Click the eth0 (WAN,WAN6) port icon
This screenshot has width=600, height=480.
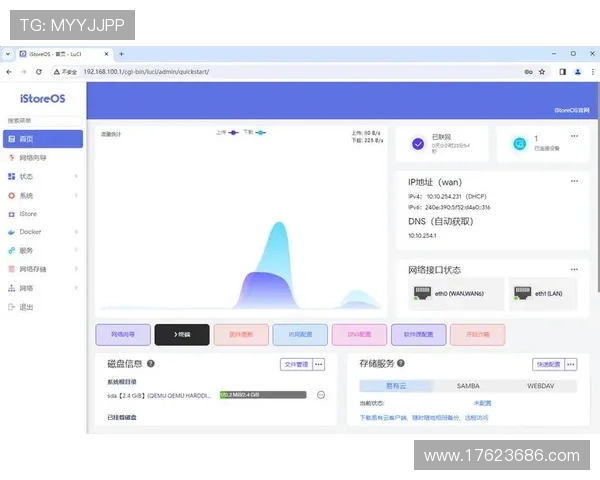point(422,293)
